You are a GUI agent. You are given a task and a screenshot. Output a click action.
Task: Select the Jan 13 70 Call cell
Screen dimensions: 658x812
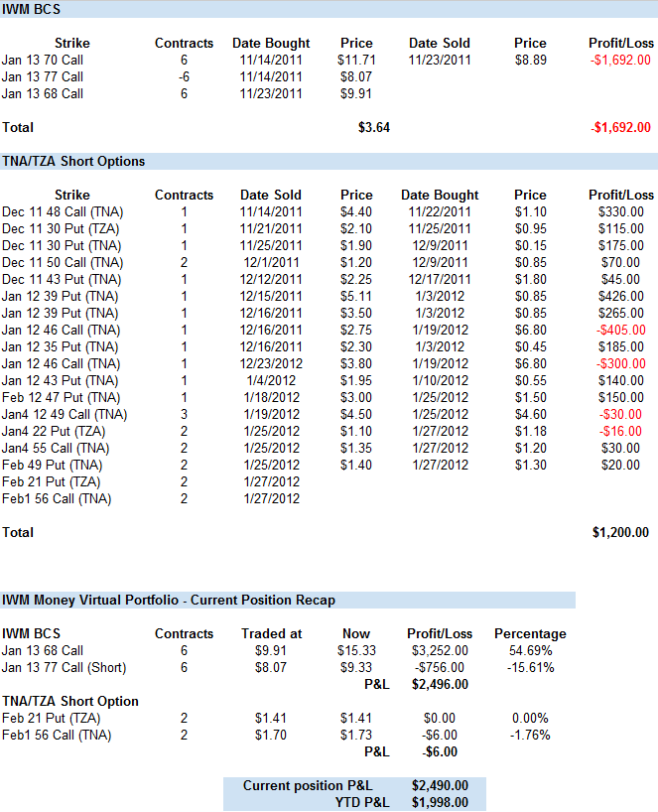[43, 60]
